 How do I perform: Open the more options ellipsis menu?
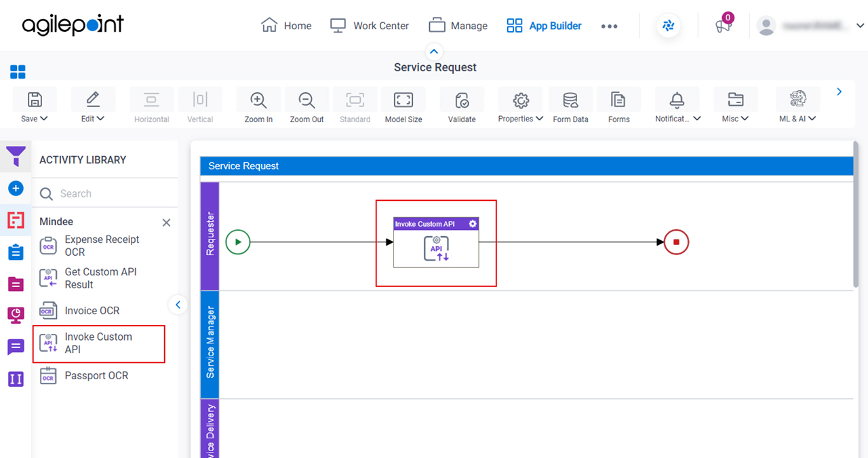(x=609, y=26)
